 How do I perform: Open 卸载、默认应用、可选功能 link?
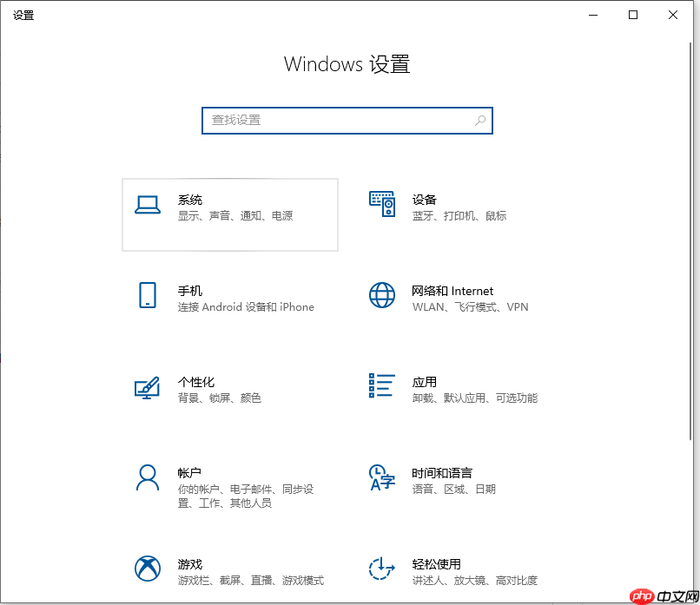(x=474, y=398)
